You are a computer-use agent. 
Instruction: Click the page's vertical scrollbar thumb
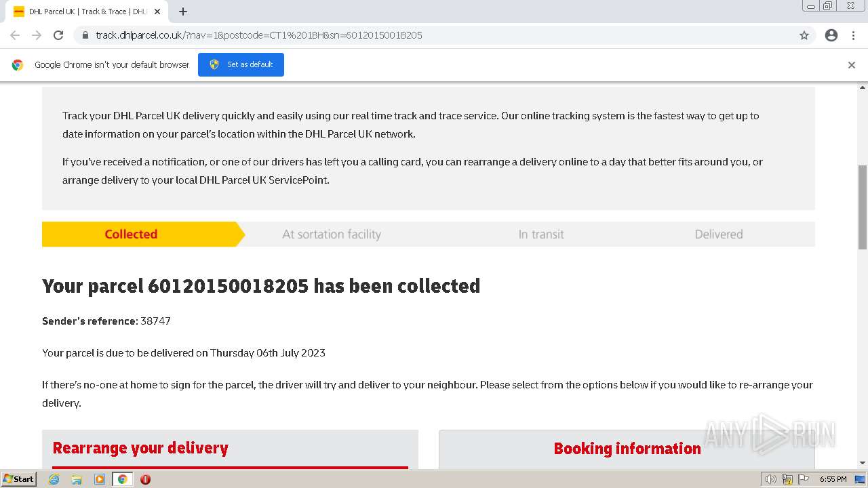point(863,207)
